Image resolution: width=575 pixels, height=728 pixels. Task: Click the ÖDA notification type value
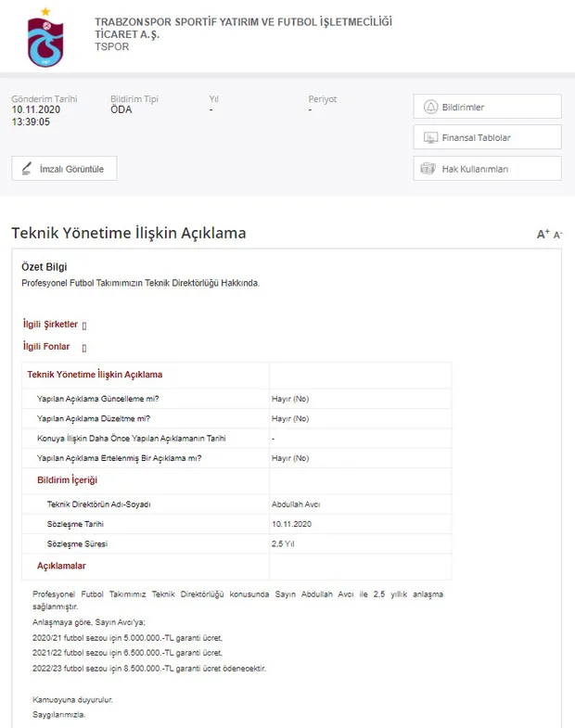click(121, 109)
